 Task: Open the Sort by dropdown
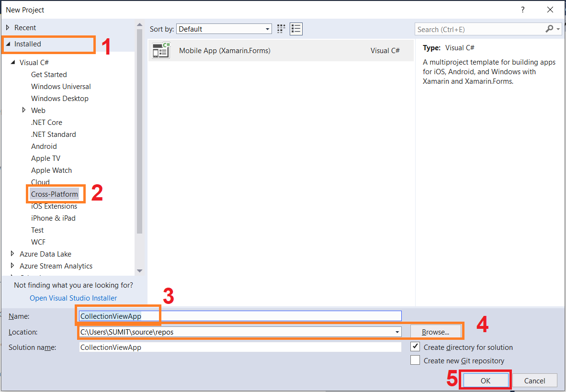click(x=268, y=29)
